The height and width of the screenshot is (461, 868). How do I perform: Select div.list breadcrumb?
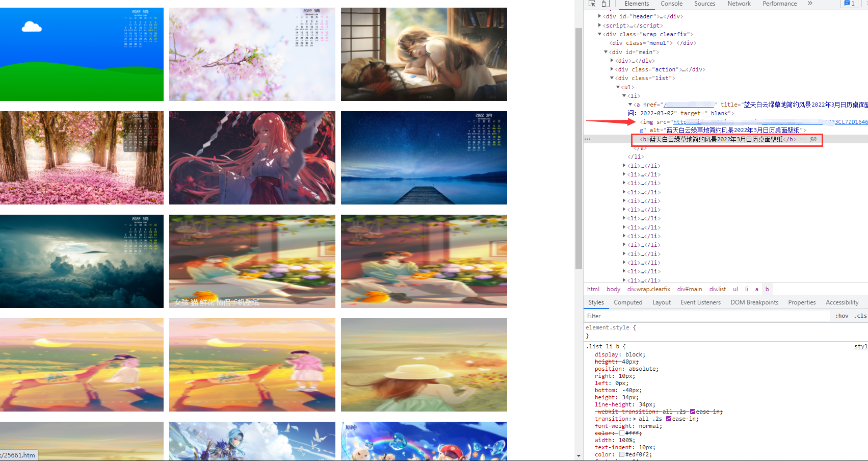717,289
